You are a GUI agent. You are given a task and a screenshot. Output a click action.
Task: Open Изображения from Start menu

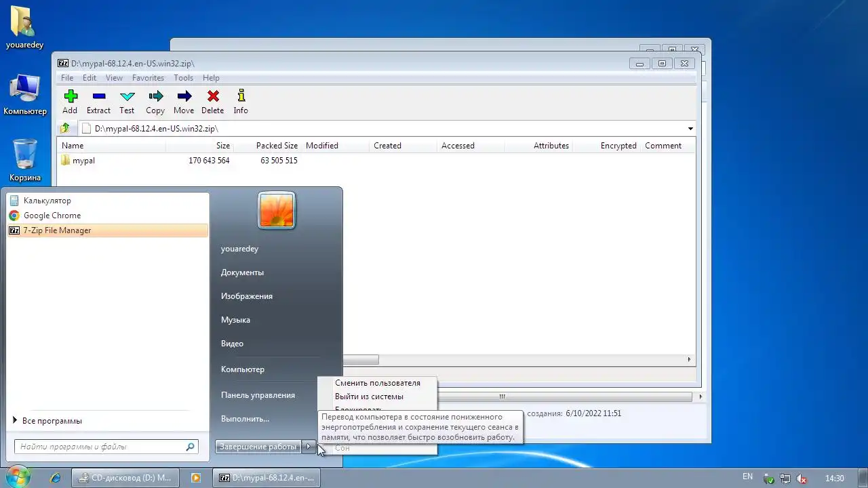point(247,296)
